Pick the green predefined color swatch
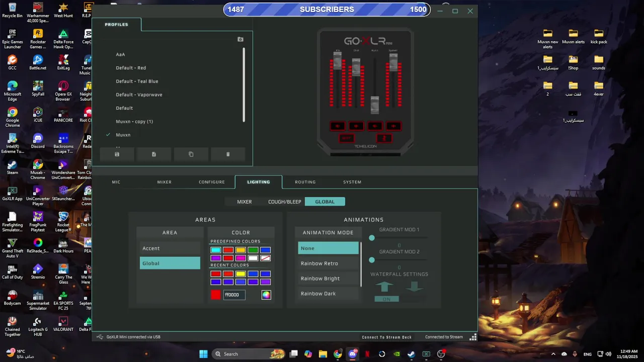The height and width of the screenshot is (362, 644). (x=253, y=250)
